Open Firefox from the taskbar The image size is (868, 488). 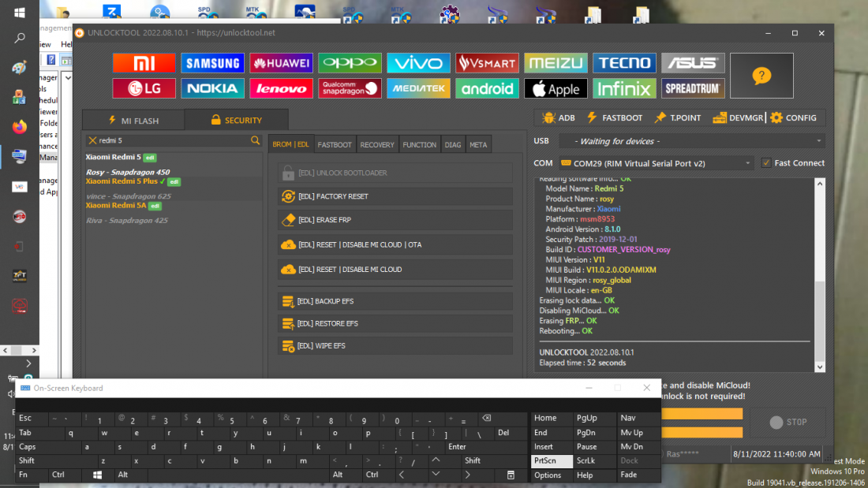point(20,127)
